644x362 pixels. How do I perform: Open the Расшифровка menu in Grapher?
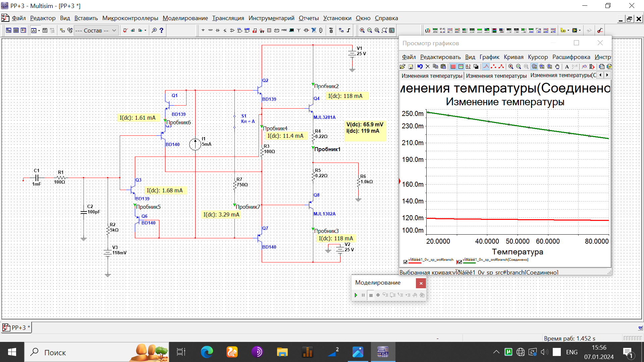571,57
